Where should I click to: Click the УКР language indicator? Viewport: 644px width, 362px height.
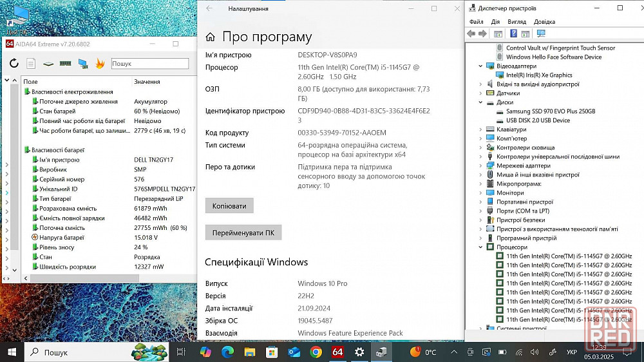[x=572, y=352]
